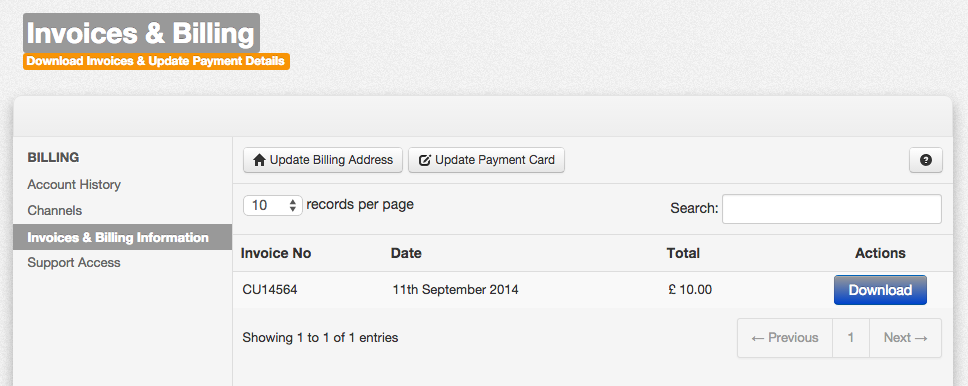Click Update Payment Card button
This screenshot has width=968, height=386.
tap(486, 160)
